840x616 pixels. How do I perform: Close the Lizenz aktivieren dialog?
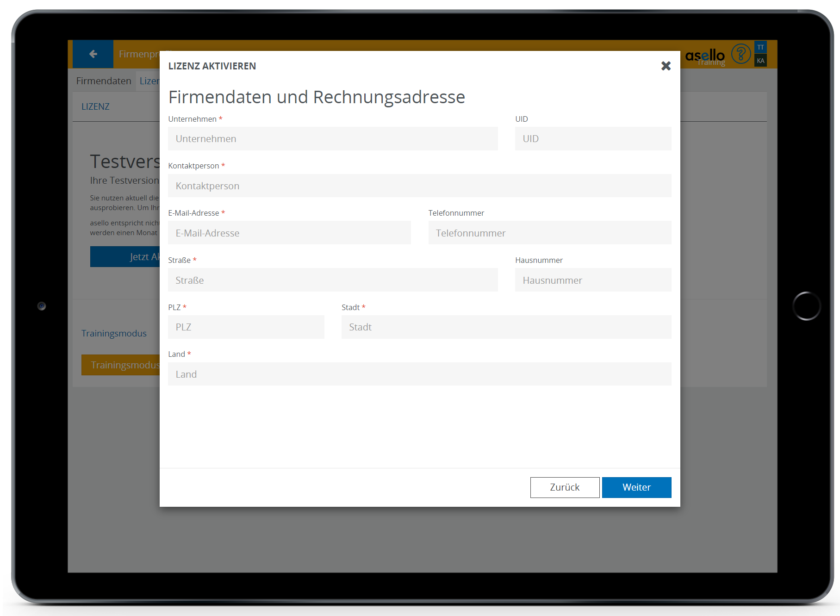(666, 66)
